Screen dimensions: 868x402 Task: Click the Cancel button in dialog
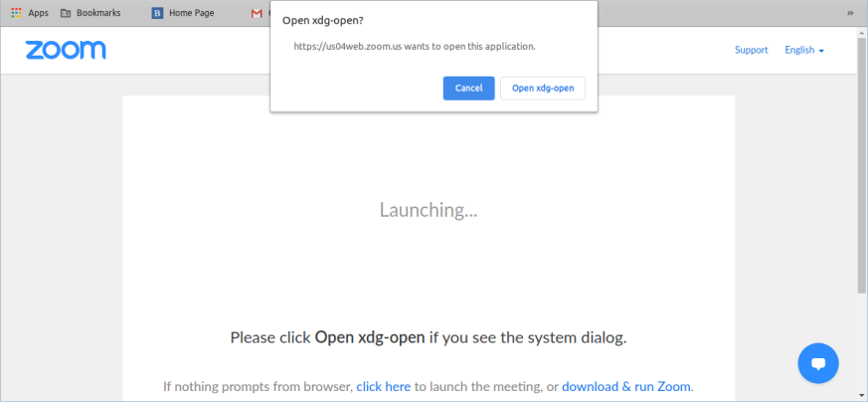(468, 88)
